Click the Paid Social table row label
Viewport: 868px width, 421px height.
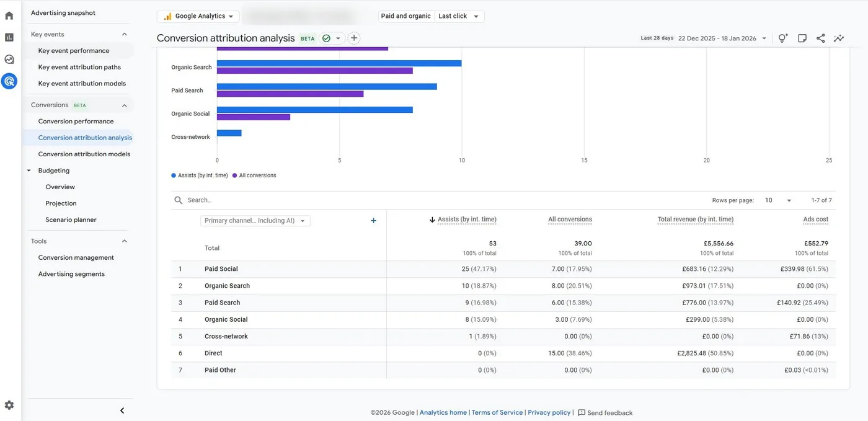221,269
